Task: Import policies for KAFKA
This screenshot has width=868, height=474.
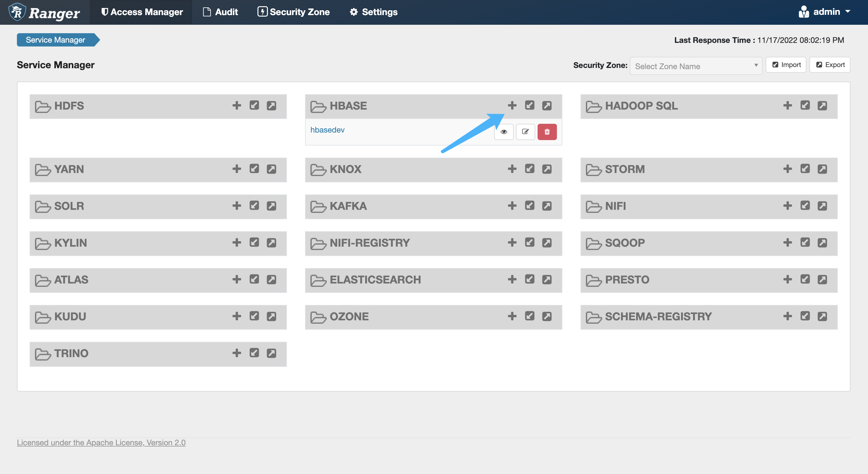Action: [529, 206]
